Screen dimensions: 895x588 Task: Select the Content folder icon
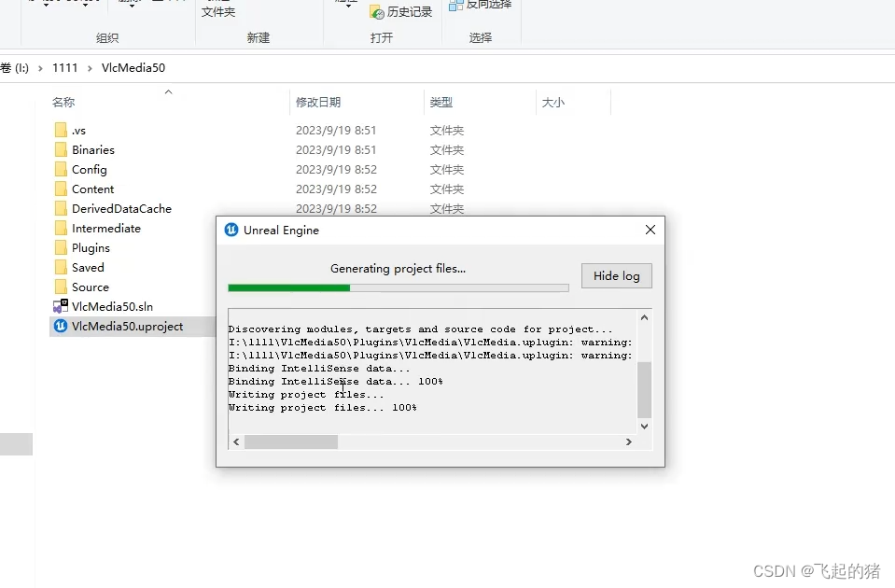tap(61, 189)
